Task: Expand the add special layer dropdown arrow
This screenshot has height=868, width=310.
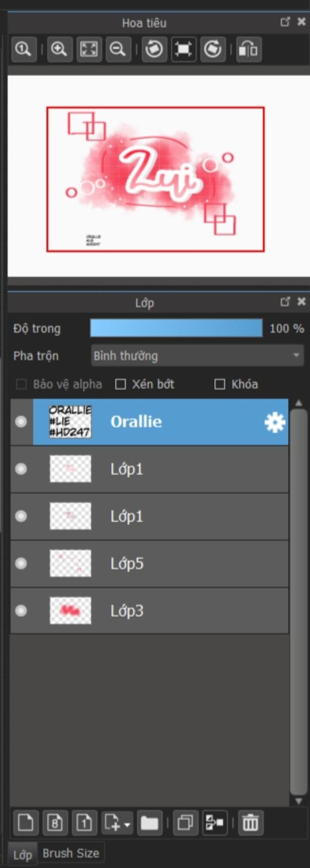Action: click(x=127, y=825)
